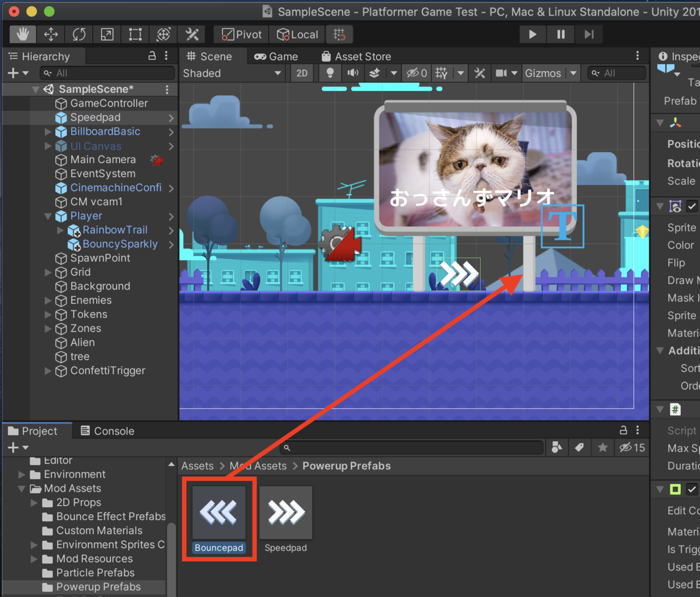This screenshot has width=700, height=597.
Task: Toggle scene grid visibility
Action: point(442,73)
